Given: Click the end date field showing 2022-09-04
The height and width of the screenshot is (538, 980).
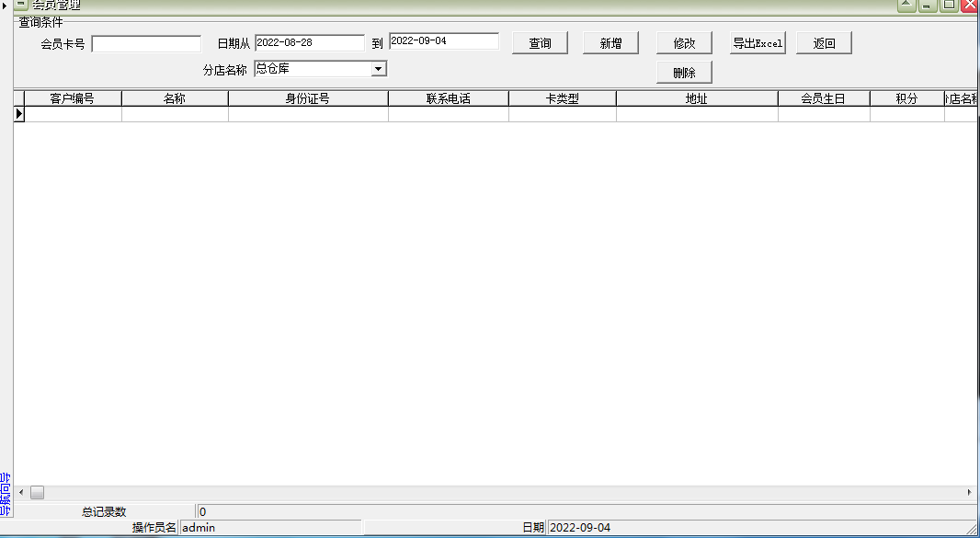Looking at the screenshot, I should pos(443,40).
